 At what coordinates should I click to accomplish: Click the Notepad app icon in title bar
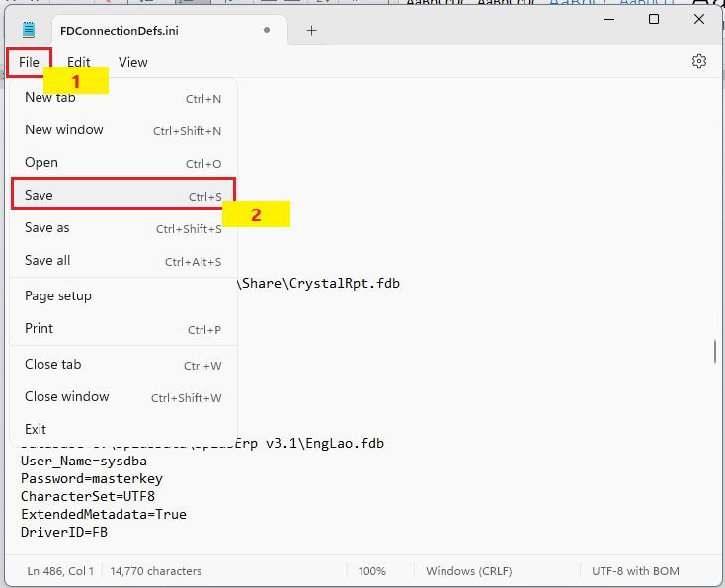29,30
